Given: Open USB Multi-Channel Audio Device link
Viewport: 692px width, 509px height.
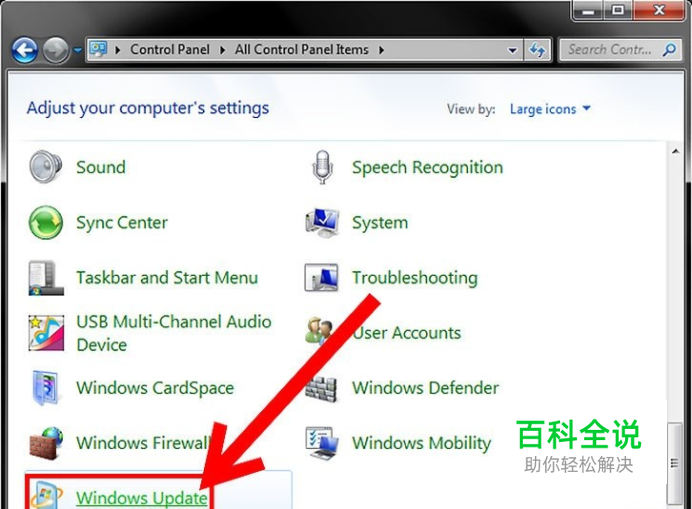Looking at the screenshot, I should tap(174, 333).
